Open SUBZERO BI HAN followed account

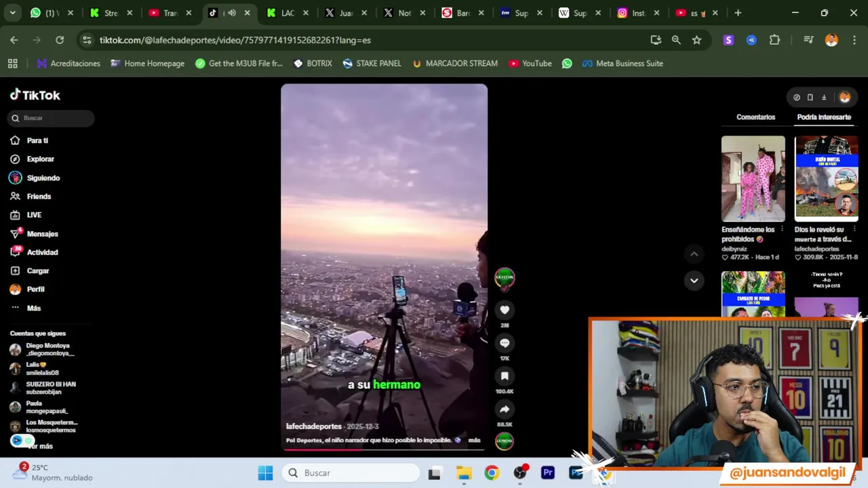(42, 388)
